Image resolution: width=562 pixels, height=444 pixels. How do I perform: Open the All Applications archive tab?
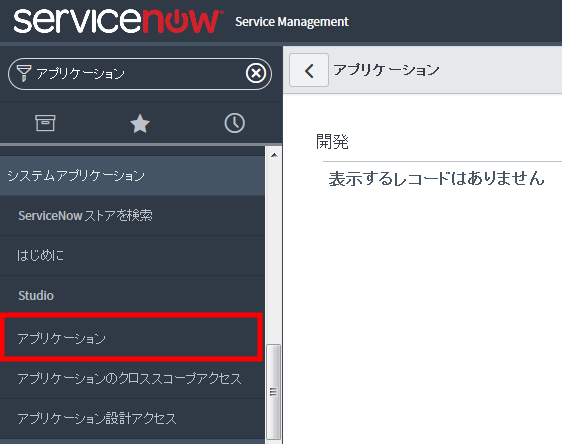tap(45, 123)
